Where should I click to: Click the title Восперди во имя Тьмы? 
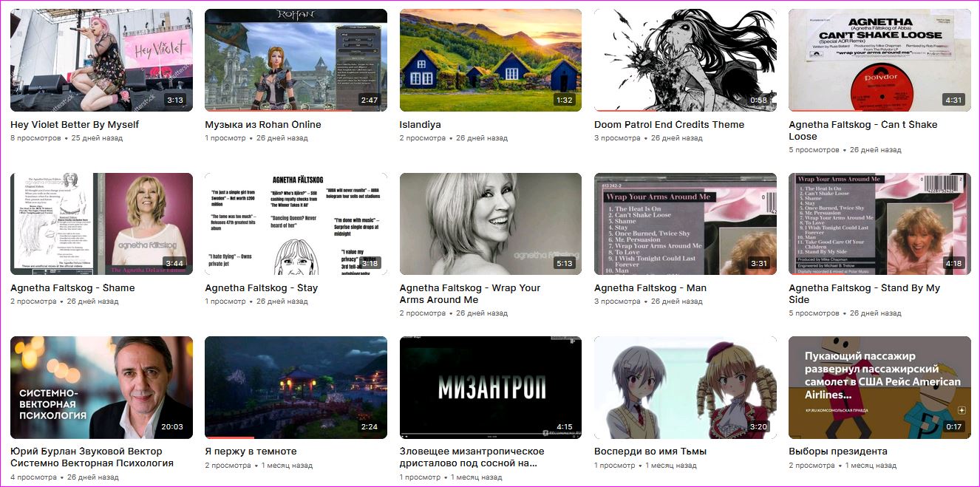(x=650, y=452)
